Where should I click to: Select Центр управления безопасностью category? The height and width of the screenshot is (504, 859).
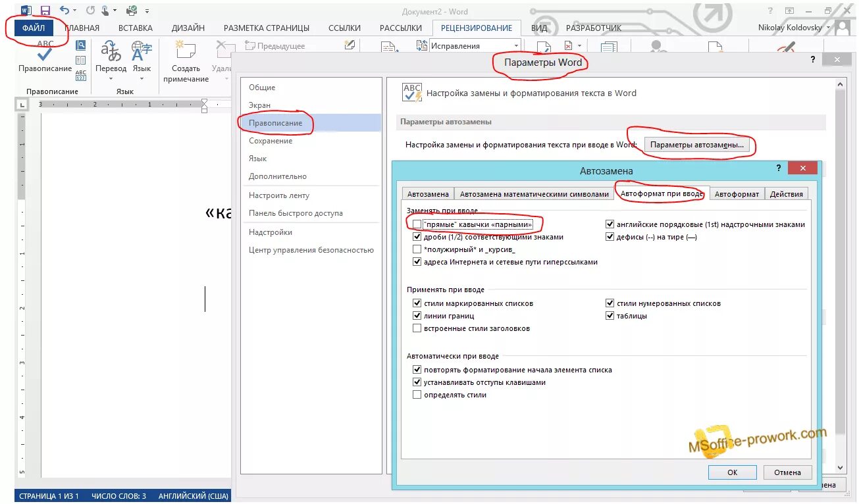coord(311,250)
